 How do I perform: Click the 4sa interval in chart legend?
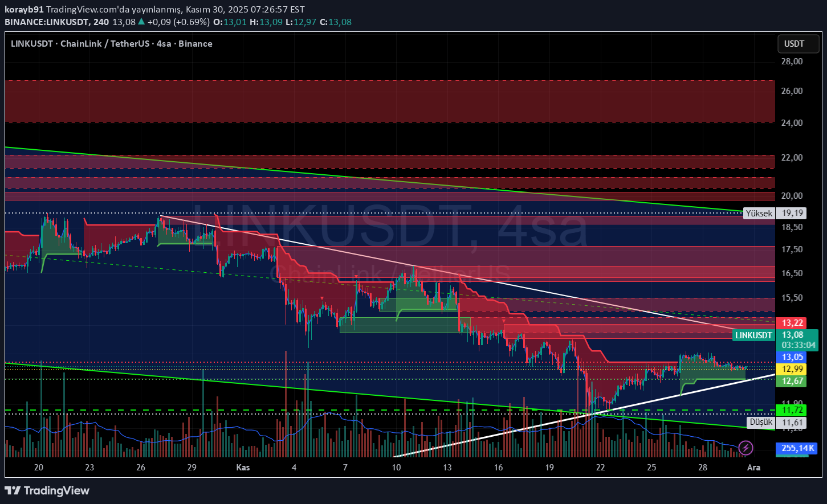coord(164,44)
